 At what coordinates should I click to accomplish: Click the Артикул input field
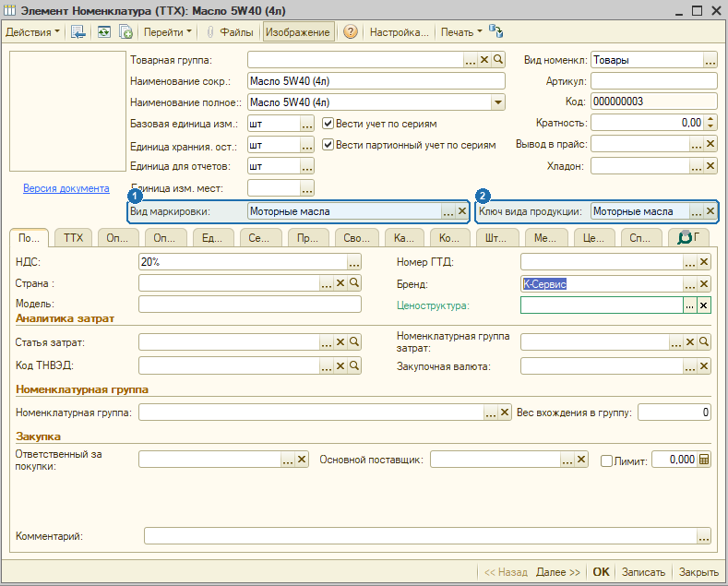(653, 81)
